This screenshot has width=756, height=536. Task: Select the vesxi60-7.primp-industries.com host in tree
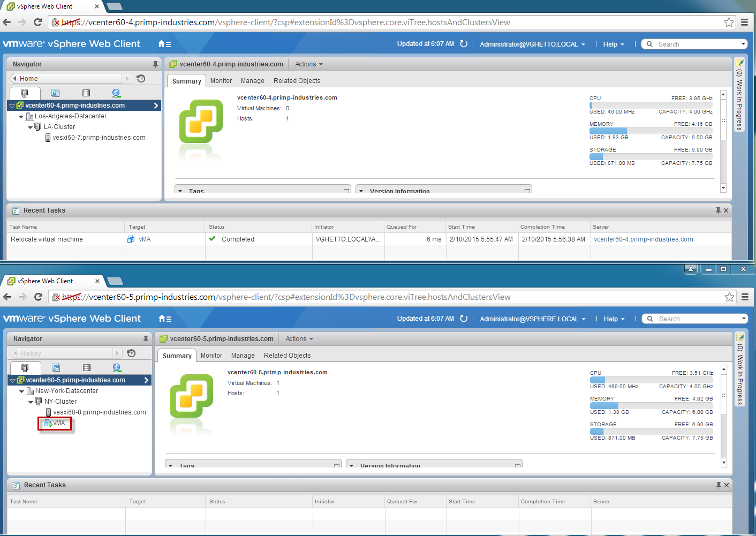point(95,138)
